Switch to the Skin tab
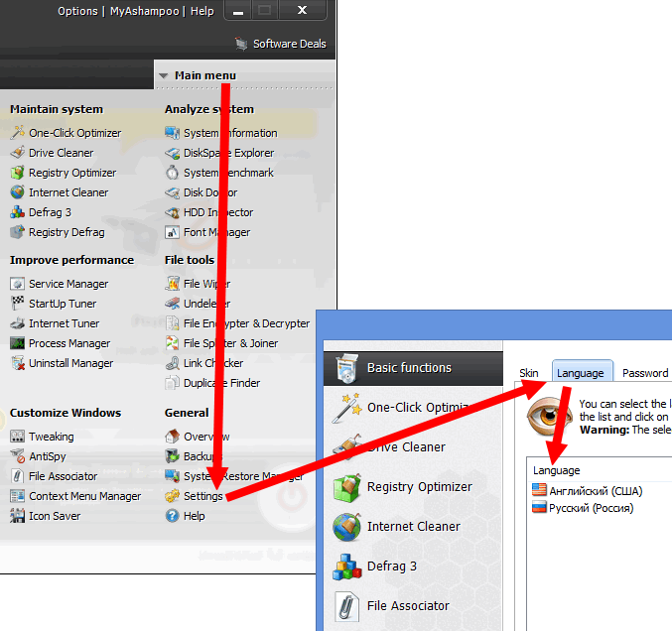672x631 pixels. [x=529, y=373]
